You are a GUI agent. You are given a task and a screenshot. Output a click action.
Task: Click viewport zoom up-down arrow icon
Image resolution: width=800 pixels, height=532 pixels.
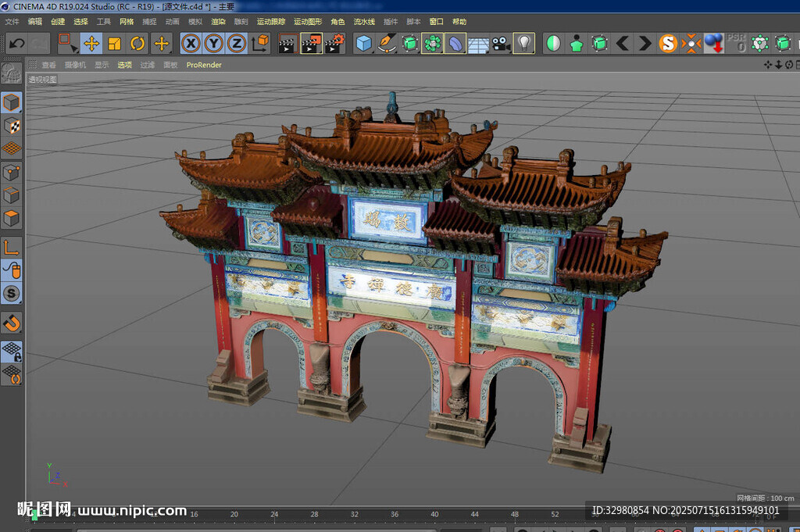(x=779, y=65)
